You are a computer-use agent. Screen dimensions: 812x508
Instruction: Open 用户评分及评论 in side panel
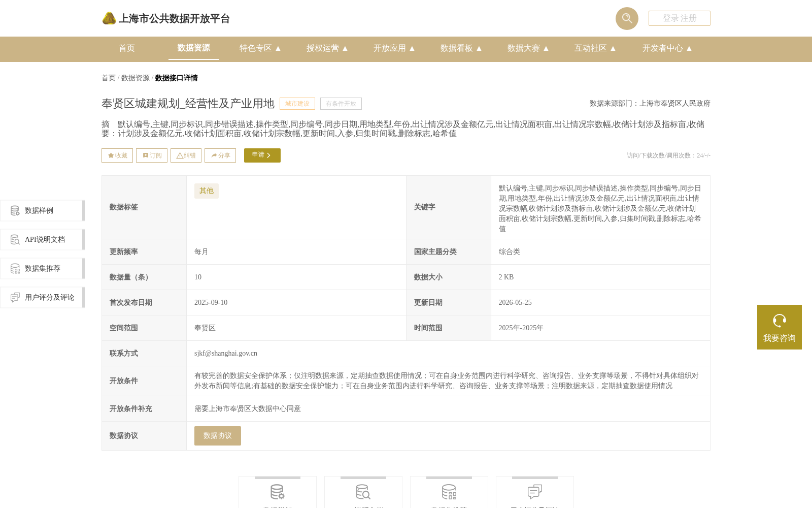tap(42, 297)
